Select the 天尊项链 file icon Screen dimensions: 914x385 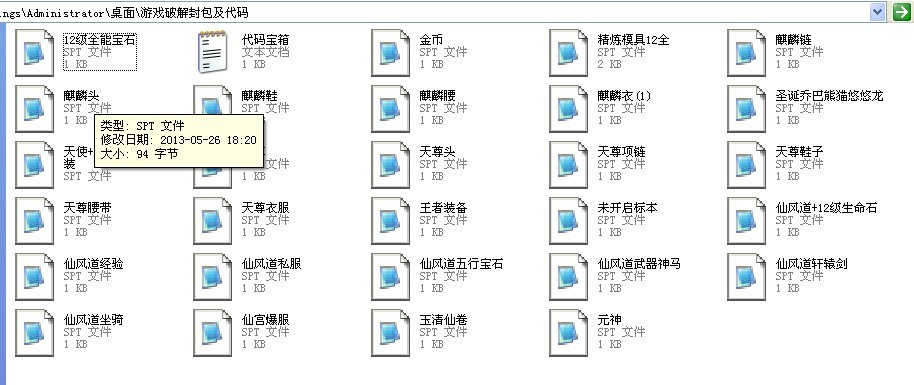[x=568, y=165]
